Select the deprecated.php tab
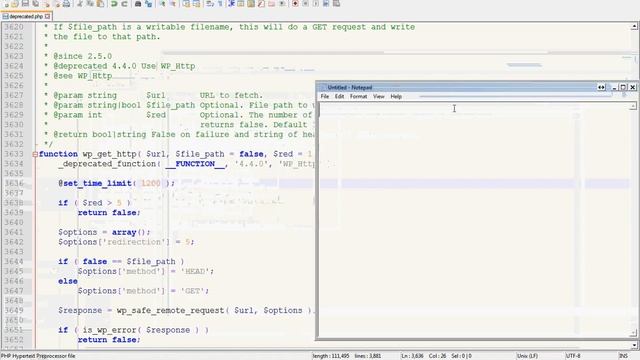This screenshot has width=640, height=360. (x=26, y=16)
